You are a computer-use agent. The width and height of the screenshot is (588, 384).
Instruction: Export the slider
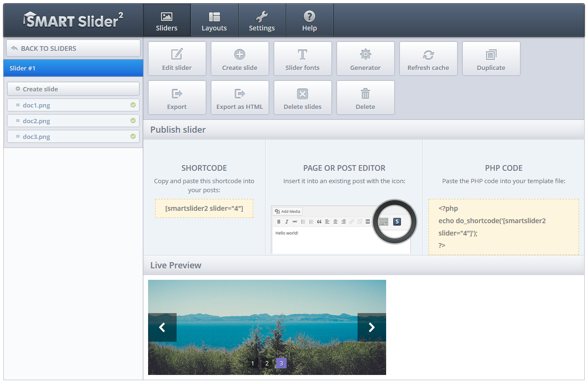click(x=177, y=98)
